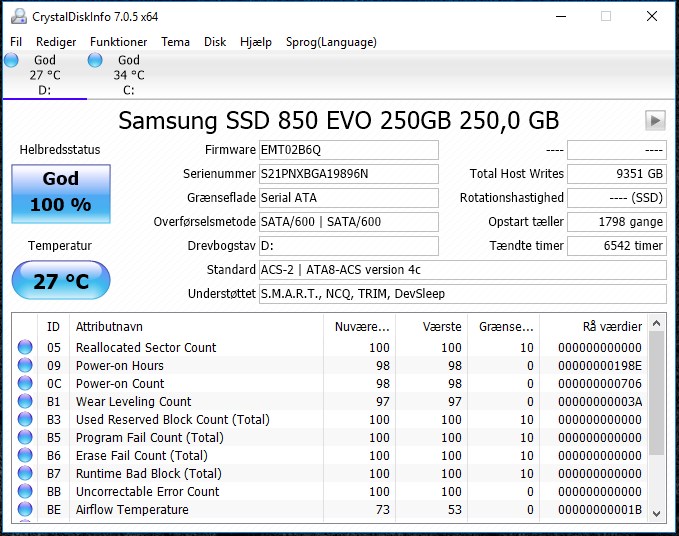
Task: Click the next disk arrow button
Action: coord(655,120)
